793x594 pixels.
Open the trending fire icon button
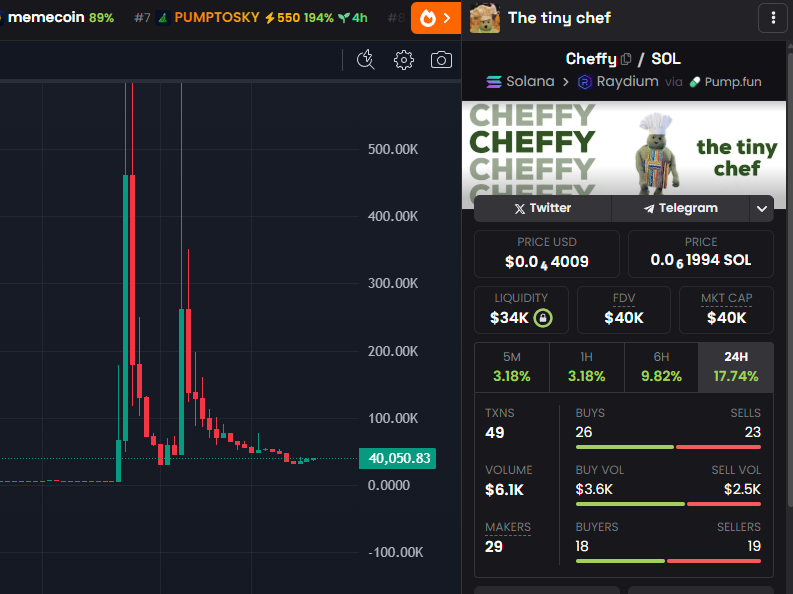pyautogui.click(x=435, y=18)
